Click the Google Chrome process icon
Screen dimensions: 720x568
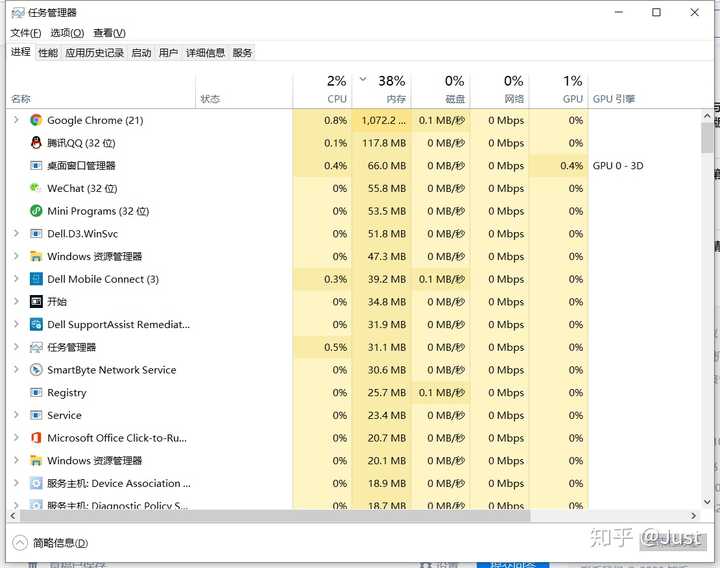pos(36,120)
